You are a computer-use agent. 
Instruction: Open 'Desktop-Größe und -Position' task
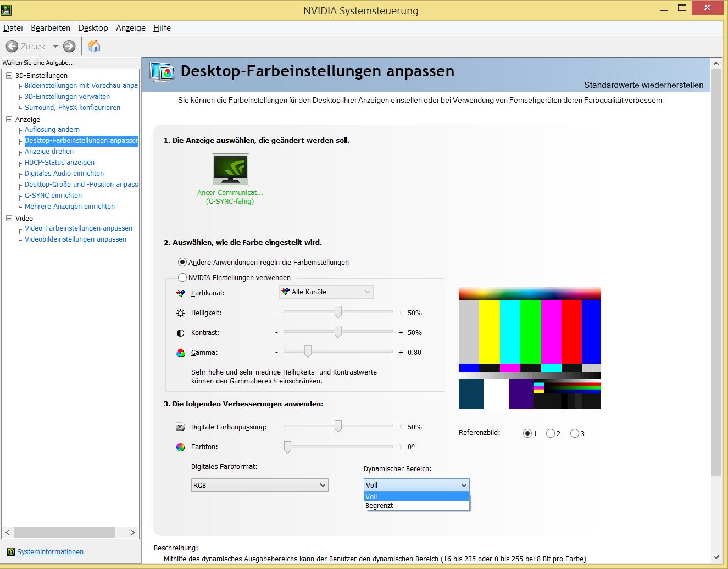tap(81, 185)
